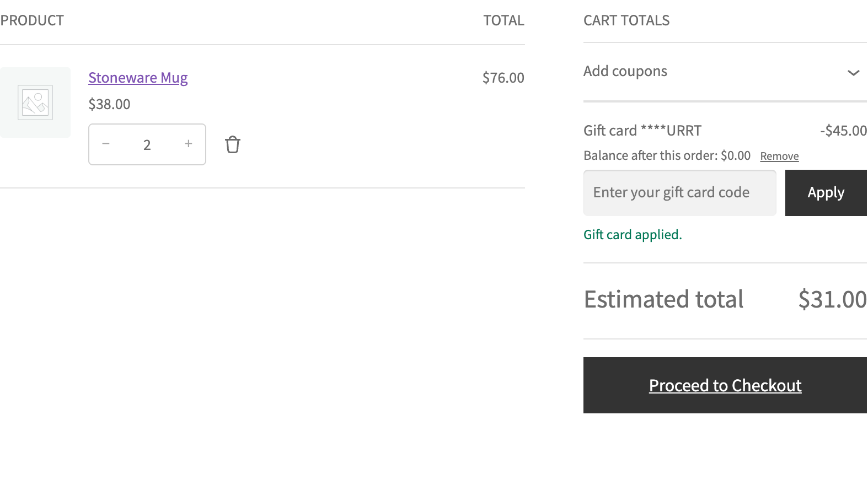Remove the applied gift card
Viewport: 868px width, 485px height.
[x=779, y=157]
